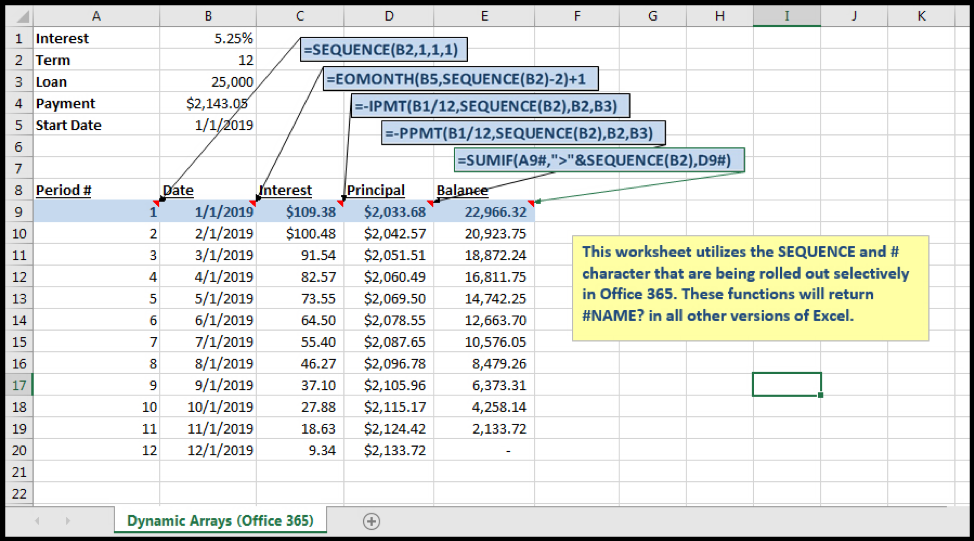This screenshot has width=974, height=541.
Task: Select date cell 2/1/2019
Action: [208, 233]
